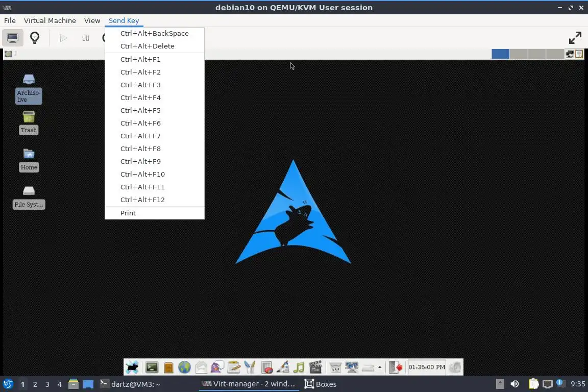Launch the brown file manager dock icon
This screenshot has height=392, width=588.
click(168, 367)
